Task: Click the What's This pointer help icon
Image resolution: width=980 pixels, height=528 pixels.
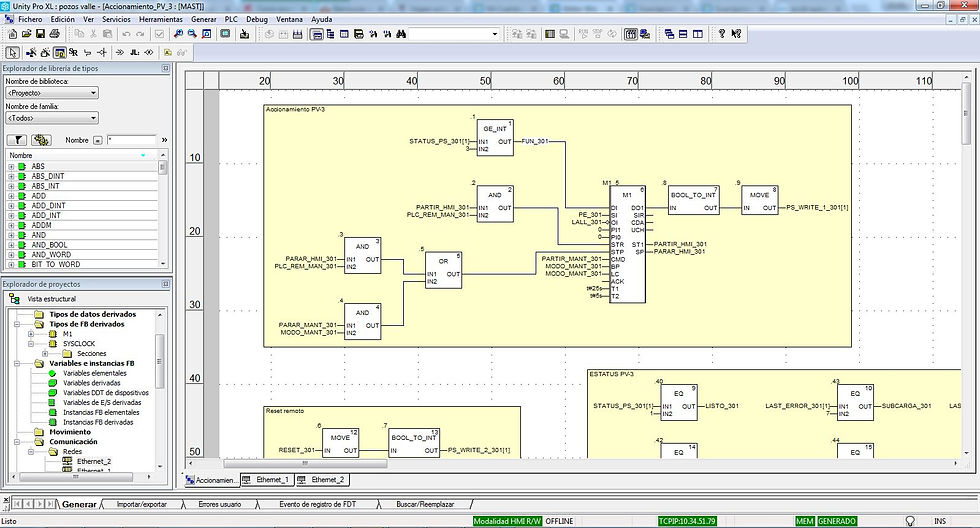Action: click(736, 34)
